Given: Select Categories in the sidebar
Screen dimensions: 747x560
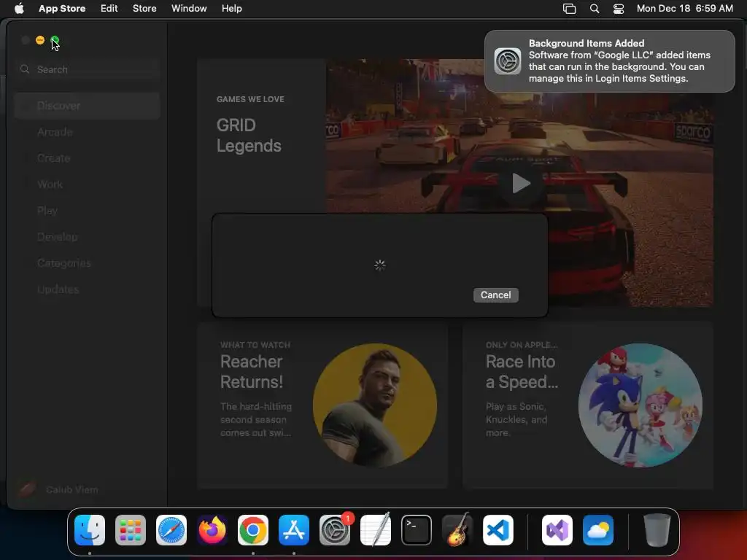Looking at the screenshot, I should pos(88,262).
